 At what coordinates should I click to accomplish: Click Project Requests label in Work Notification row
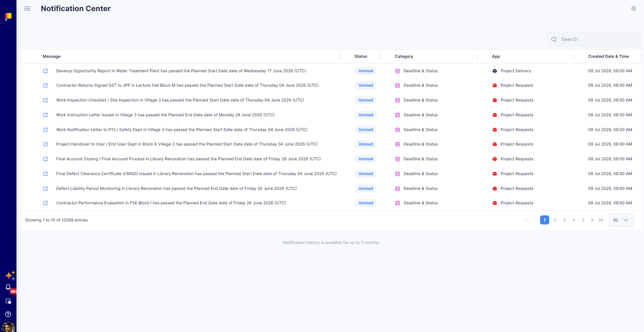517,130
